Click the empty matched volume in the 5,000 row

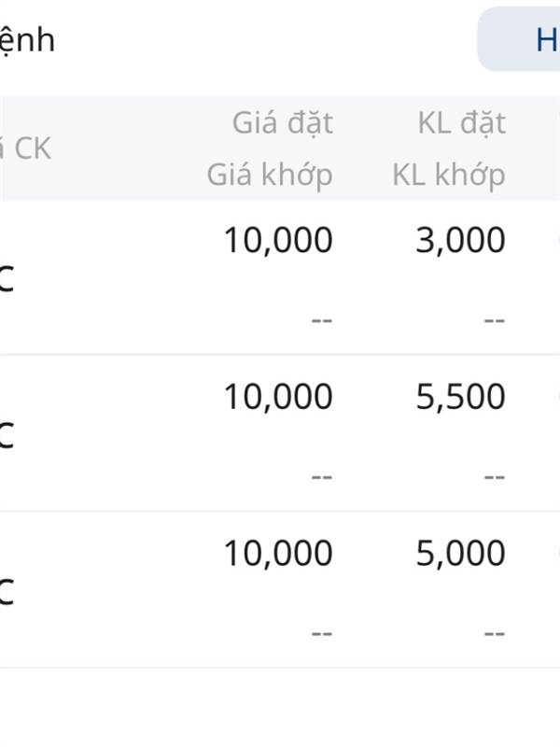pos(495,634)
